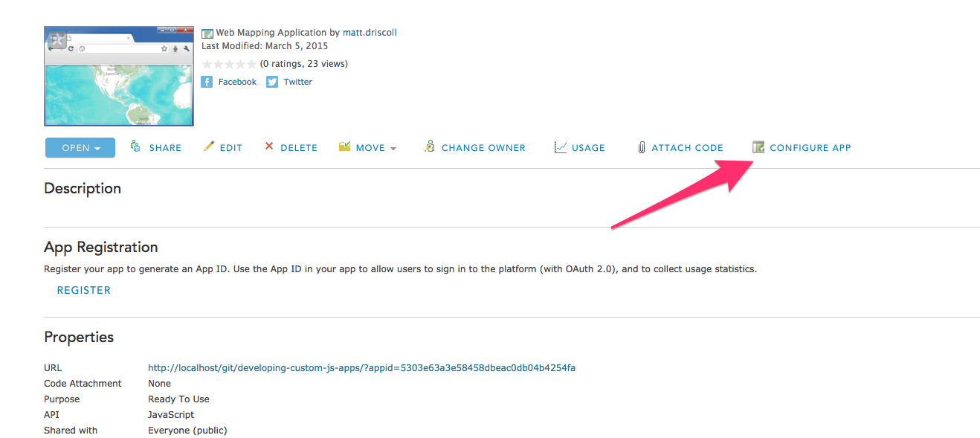Click the map application thumbnail
This screenshot has width=980, height=438.
(119, 77)
